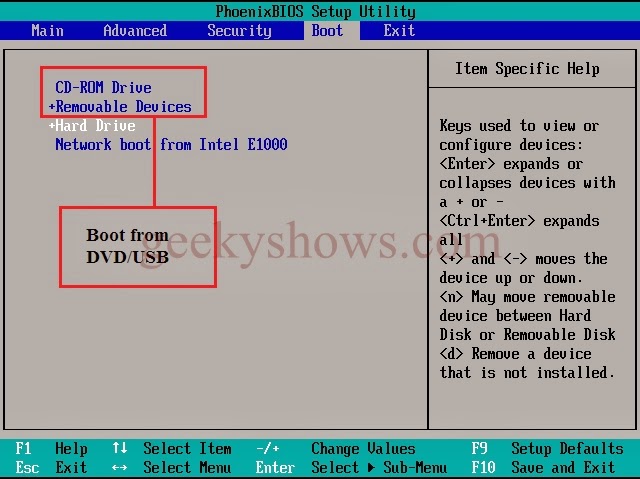Screen dimensions: 640x479
Task: Click help text '<n> May move removable'
Action: (527, 297)
